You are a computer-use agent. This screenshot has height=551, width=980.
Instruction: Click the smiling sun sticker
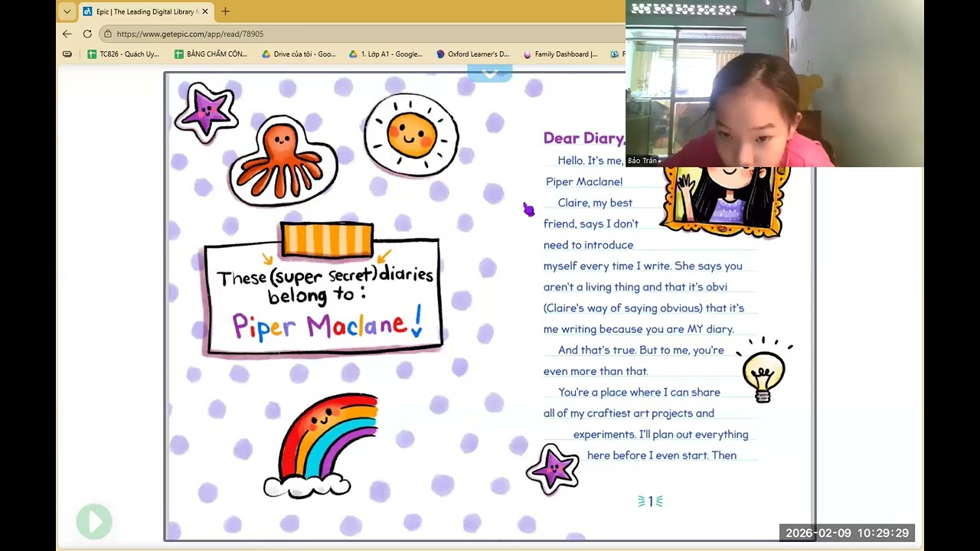point(412,135)
